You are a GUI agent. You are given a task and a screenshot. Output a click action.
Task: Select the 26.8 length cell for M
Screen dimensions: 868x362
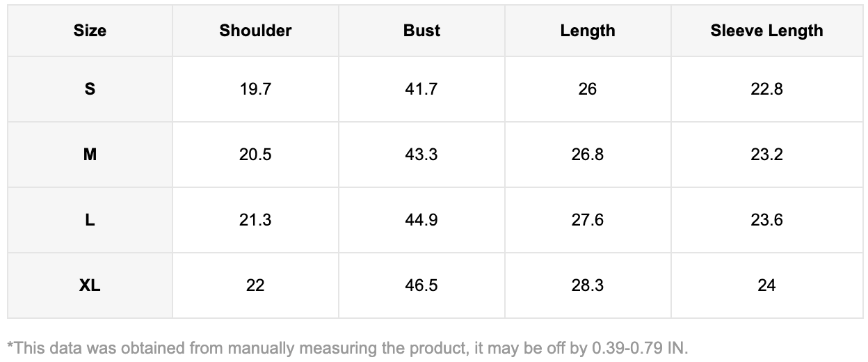click(588, 155)
